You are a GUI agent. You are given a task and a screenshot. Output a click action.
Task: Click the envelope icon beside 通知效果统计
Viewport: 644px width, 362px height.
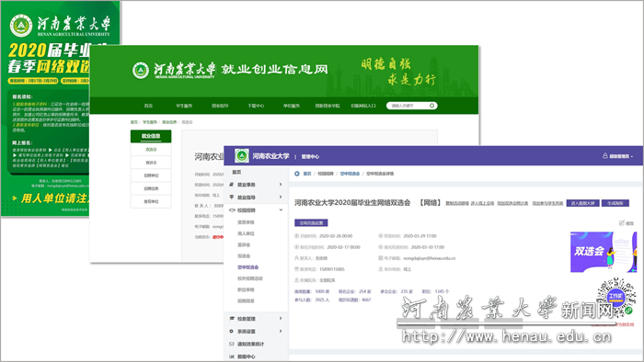(x=232, y=344)
